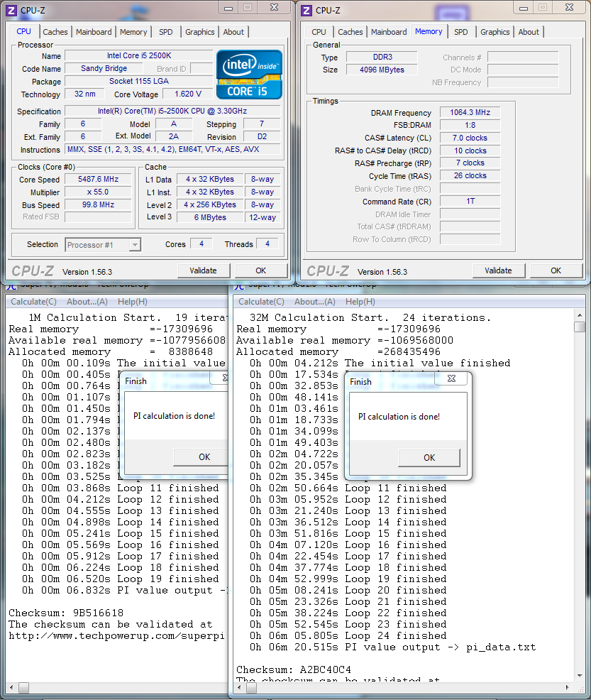Open About tab in the memory CPU-Z window
Screen dimensions: 591x700
coord(529,32)
